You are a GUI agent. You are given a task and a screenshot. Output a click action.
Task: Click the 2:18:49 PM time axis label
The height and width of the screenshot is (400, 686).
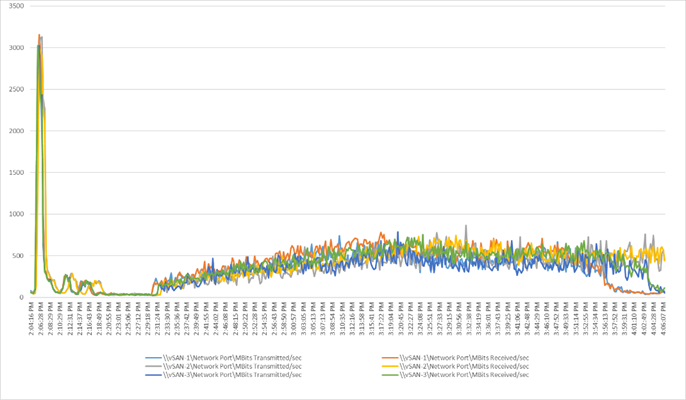[x=99, y=318]
